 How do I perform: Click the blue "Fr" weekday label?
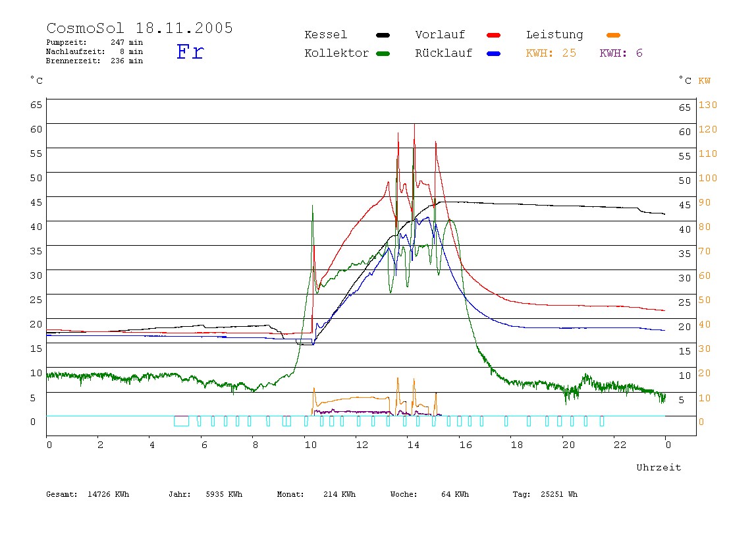(190, 51)
